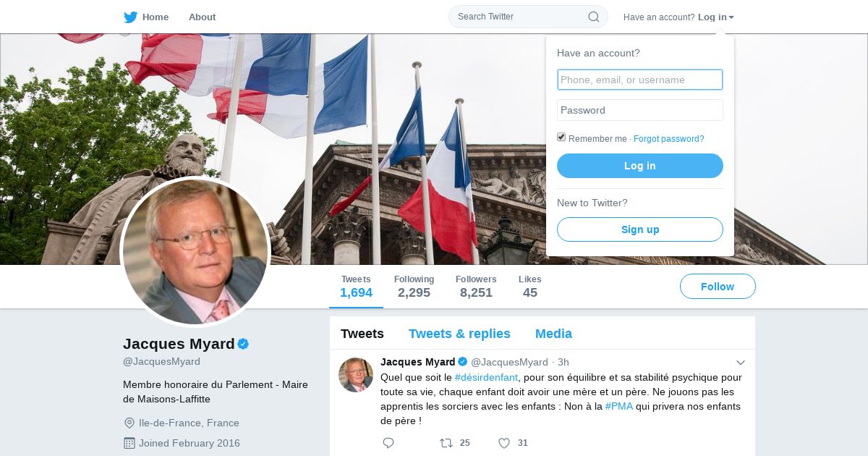Click the search magnifier icon
Screen dimensions: 868x456
(x=593, y=17)
